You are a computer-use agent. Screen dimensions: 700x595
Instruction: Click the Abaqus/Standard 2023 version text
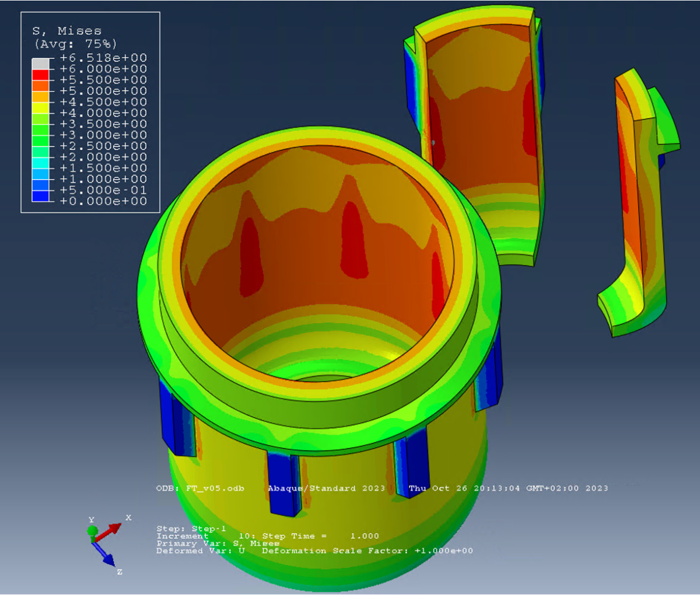[x=327, y=488]
